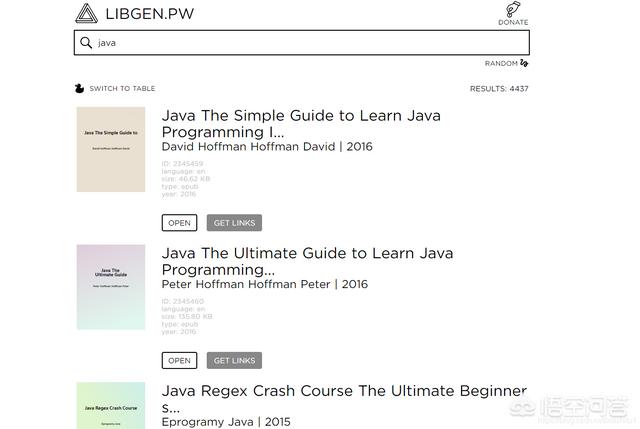Click the random shuffle icon
Screen dimensions: 640x429
[x=524, y=63]
